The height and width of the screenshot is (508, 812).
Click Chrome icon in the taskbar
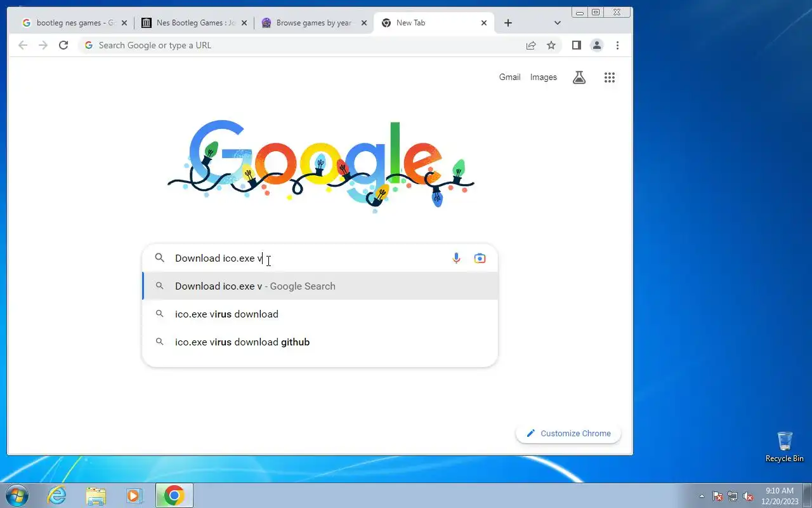pos(174,495)
